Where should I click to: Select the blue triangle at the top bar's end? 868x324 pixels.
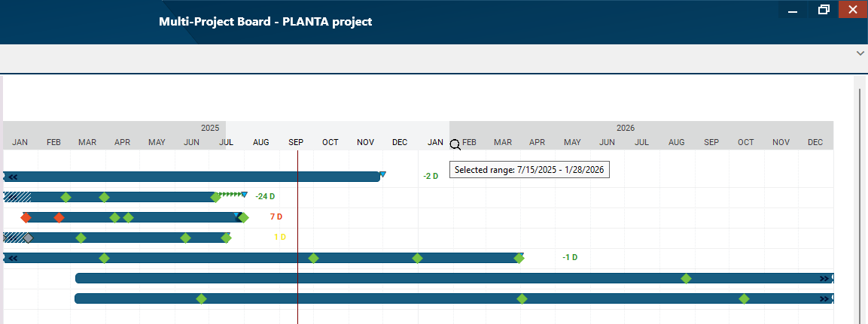(x=382, y=175)
